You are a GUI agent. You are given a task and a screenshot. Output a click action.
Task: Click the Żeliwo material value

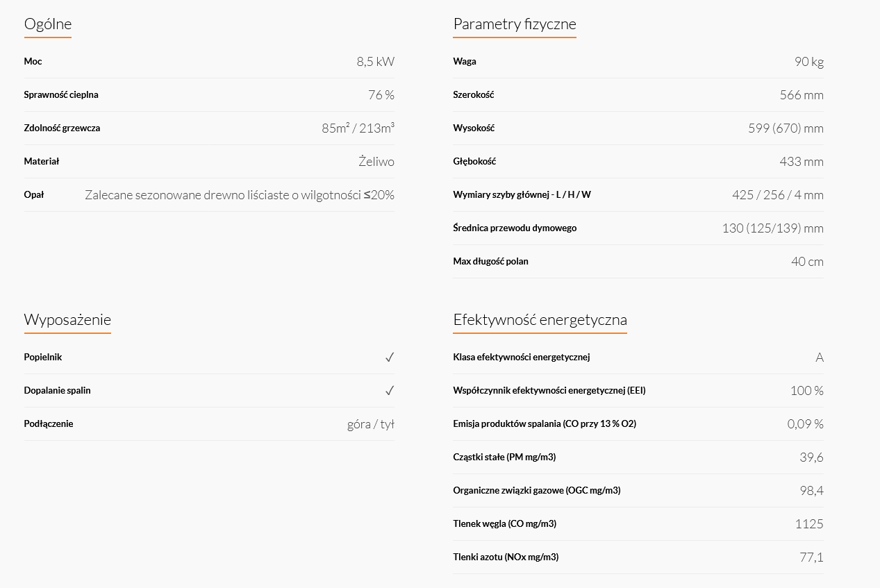click(376, 161)
